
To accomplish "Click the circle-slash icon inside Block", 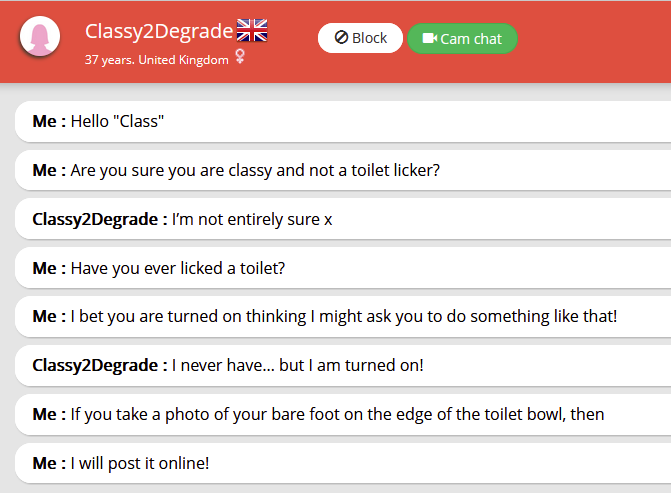I will tap(341, 38).
